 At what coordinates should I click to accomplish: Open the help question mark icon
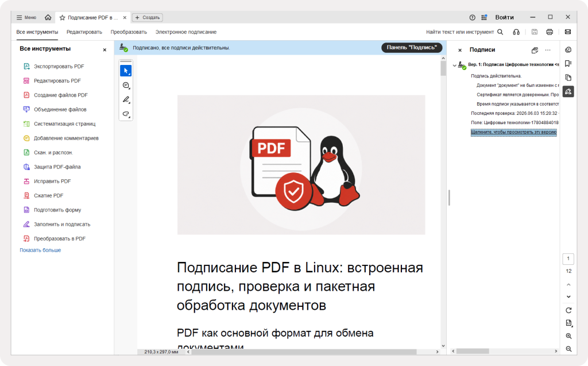point(472,17)
